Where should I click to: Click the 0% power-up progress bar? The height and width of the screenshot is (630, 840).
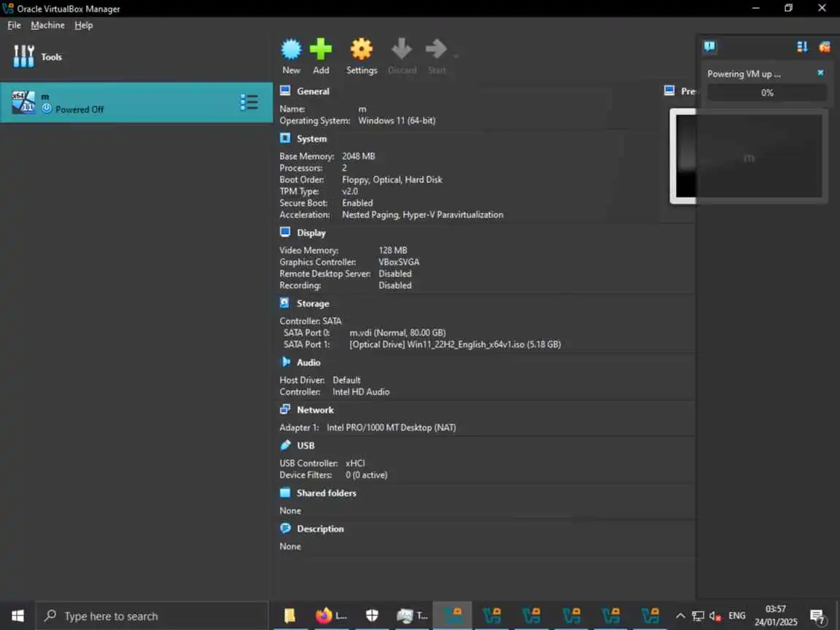click(766, 93)
